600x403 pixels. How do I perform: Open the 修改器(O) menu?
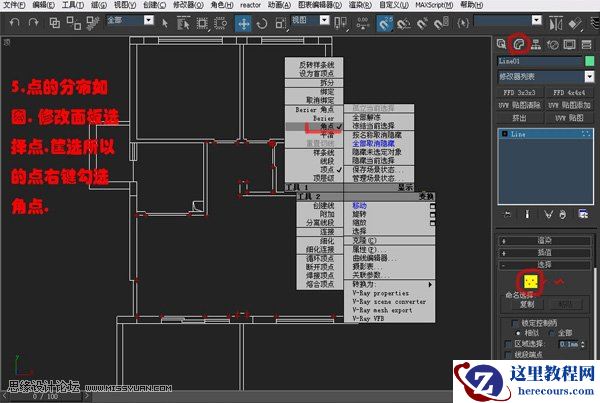(188, 5)
